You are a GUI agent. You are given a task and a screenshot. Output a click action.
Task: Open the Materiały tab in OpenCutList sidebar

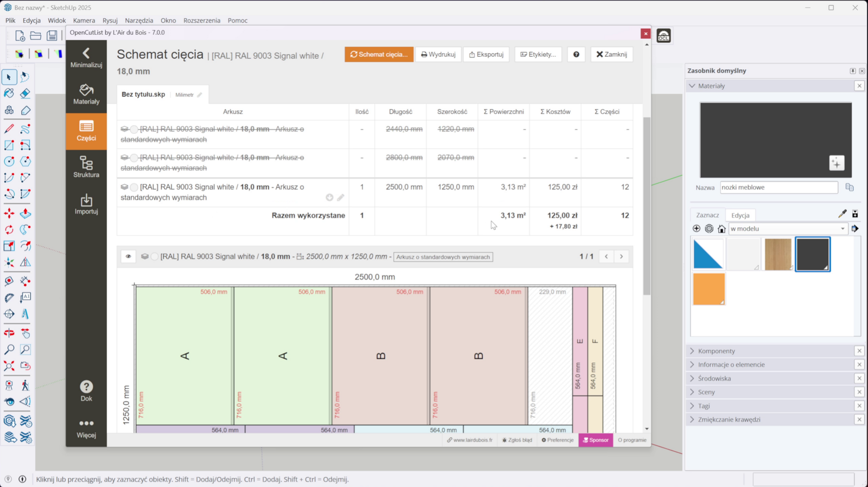[86, 94]
